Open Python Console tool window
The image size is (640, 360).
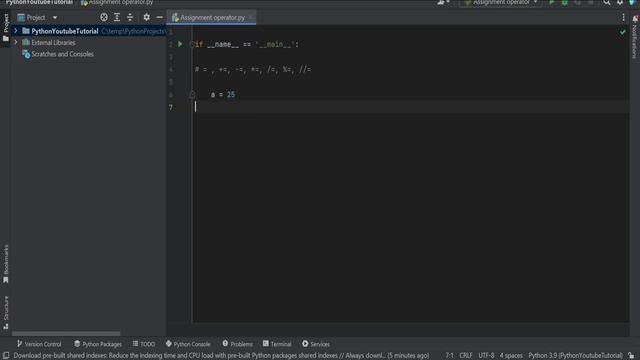pos(188,344)
